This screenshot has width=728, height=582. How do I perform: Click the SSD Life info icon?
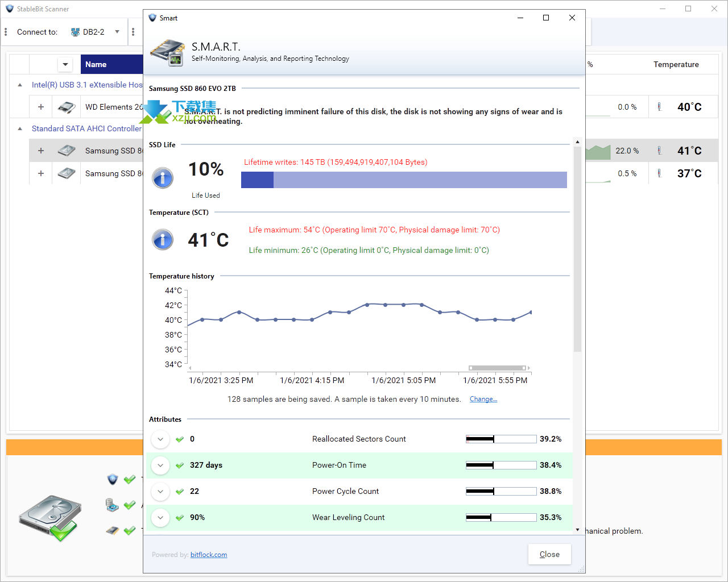[163, 178]
